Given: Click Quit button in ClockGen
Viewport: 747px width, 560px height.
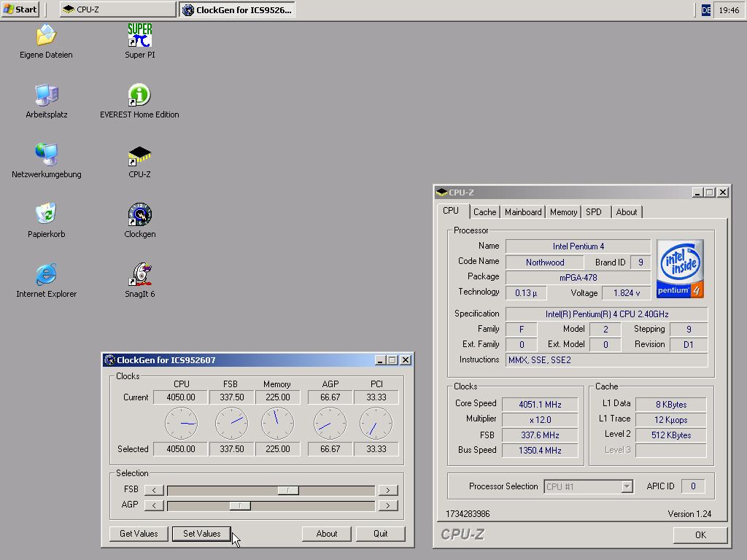Looking at the screenshot, I should point(380,534).
